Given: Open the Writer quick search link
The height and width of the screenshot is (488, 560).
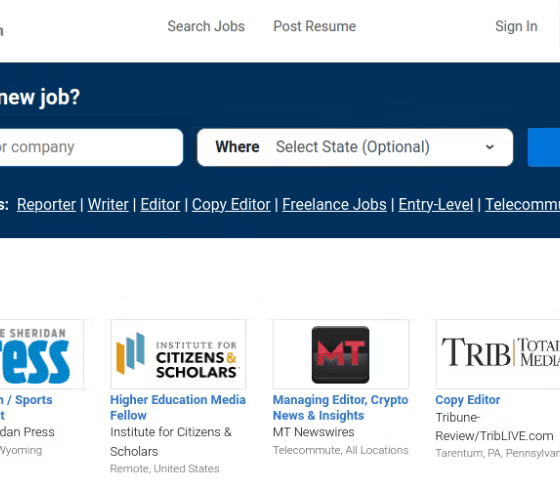Looking at the screenshot, I should click(x=108, y=205).
